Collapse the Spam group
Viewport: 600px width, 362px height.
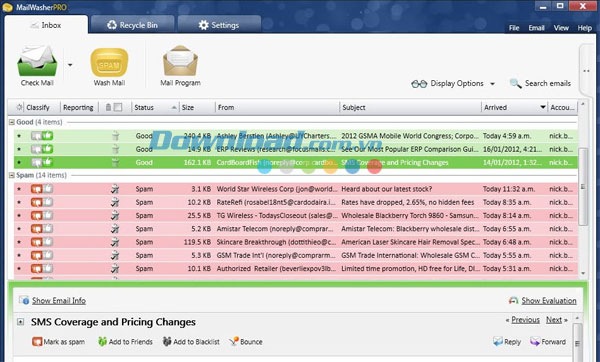click(11, 175)
